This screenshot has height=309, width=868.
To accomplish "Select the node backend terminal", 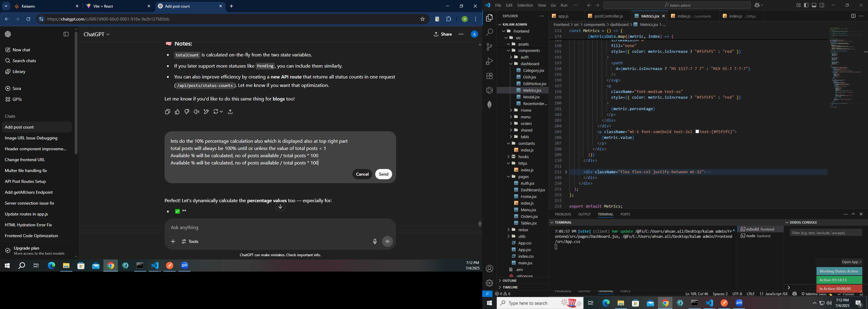I will tap(759, 236).
